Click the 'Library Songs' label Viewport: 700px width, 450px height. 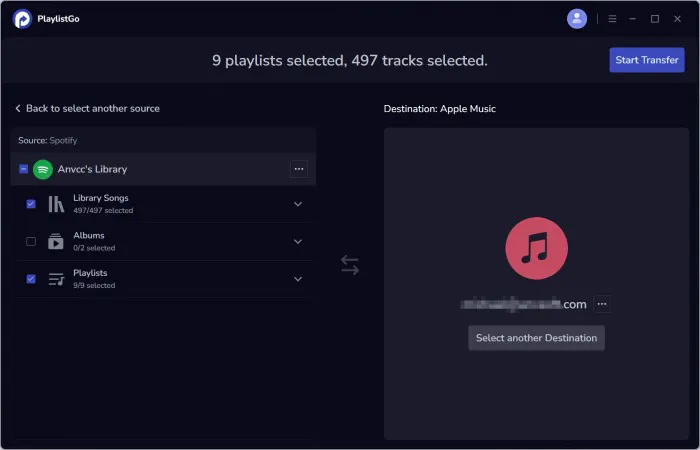pos(101,198)
